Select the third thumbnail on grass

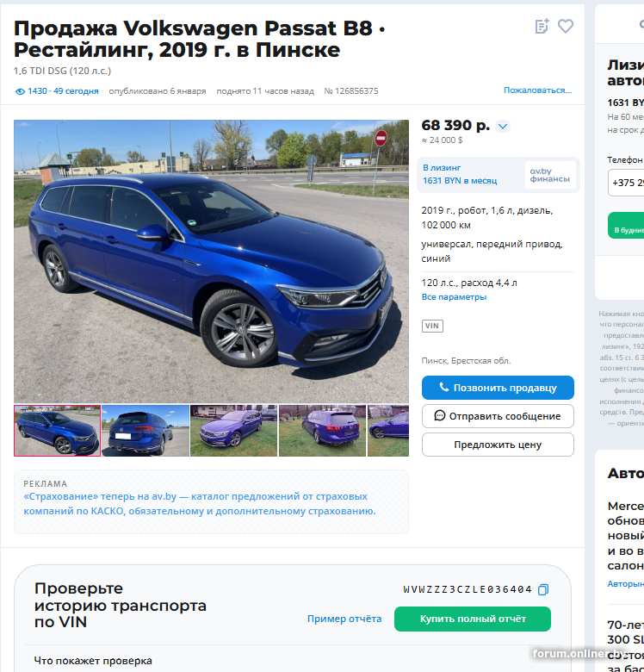point(234,431)
